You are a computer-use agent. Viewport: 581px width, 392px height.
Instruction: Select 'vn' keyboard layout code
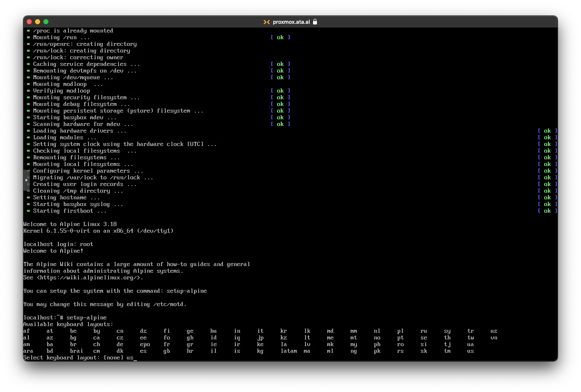pos(494,338)
